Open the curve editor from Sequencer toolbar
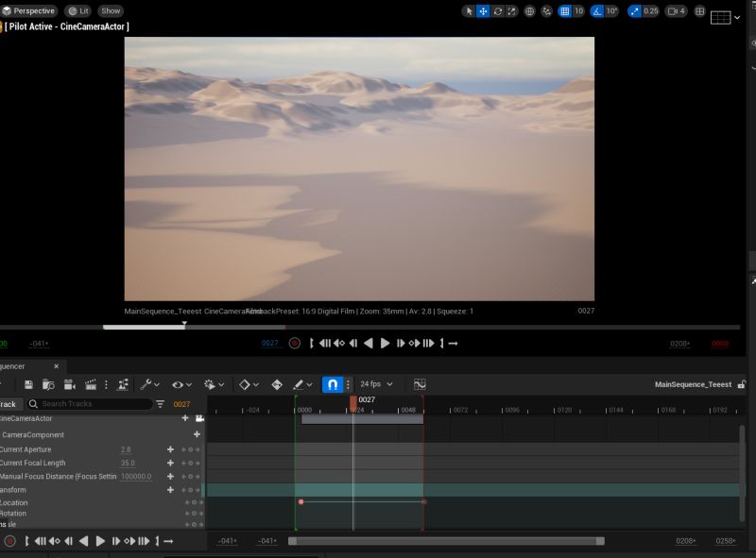This screenshot has height=558, width=756. (420, 384)
